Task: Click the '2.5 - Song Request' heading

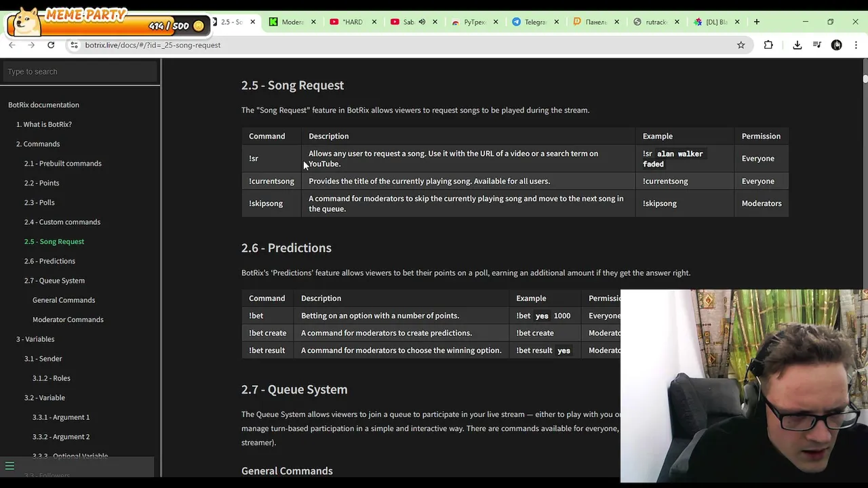Action: [292, 85]
